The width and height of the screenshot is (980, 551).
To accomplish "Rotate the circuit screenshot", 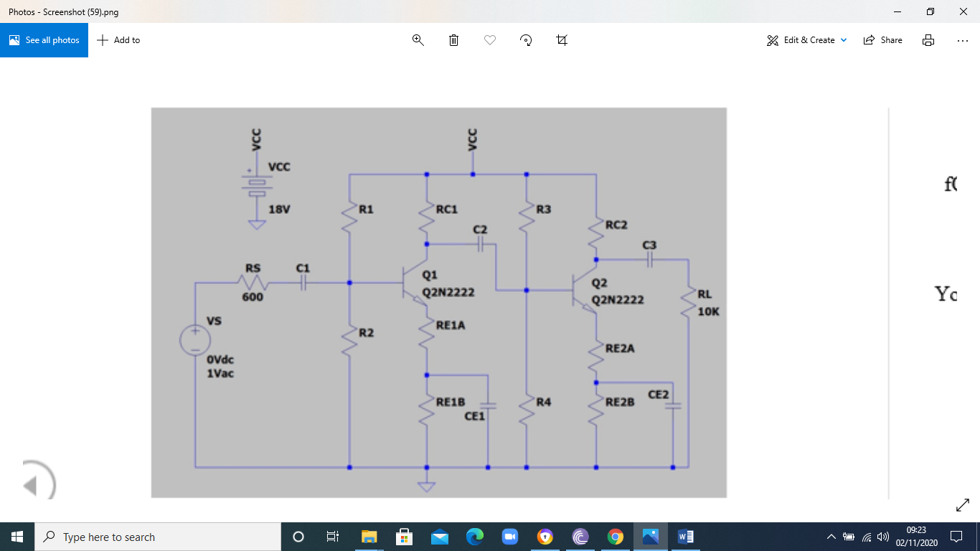I will (525, 39).
